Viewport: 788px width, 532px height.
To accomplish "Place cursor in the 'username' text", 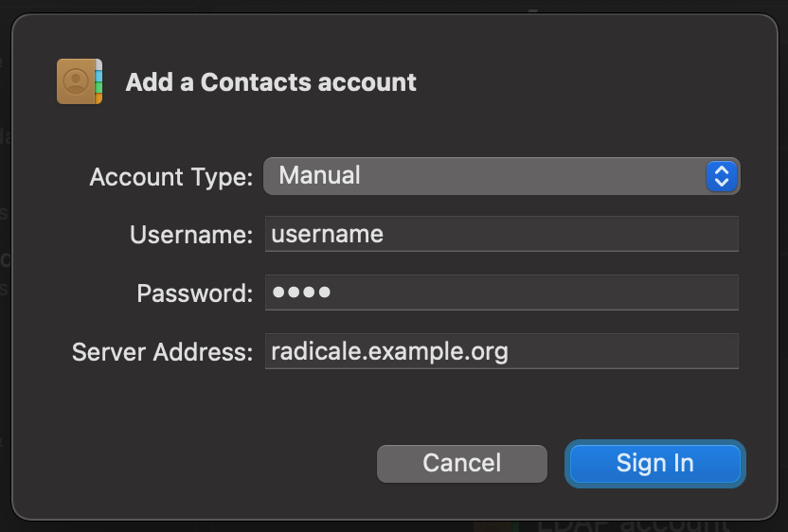I will point(327,234).
